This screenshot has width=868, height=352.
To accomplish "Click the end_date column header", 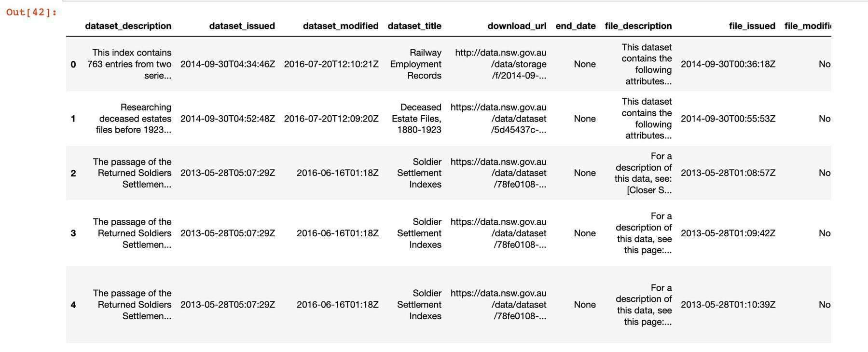I will [576, 26].
